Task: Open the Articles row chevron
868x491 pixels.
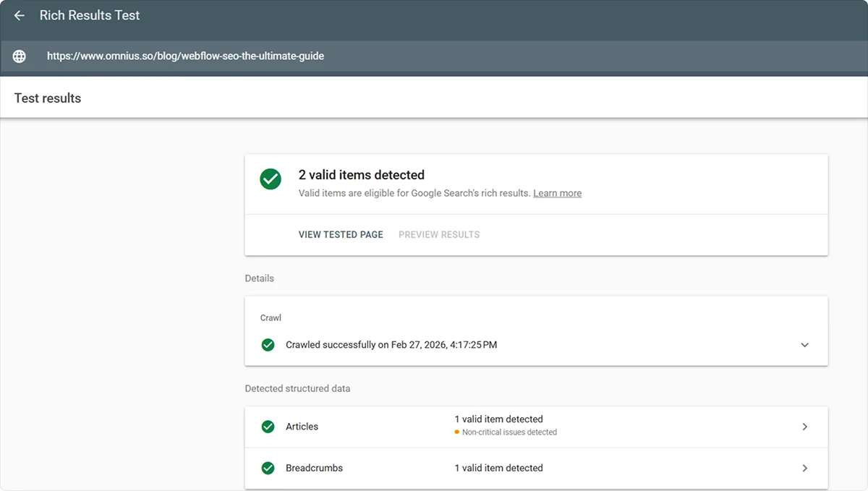Action: 804,427
